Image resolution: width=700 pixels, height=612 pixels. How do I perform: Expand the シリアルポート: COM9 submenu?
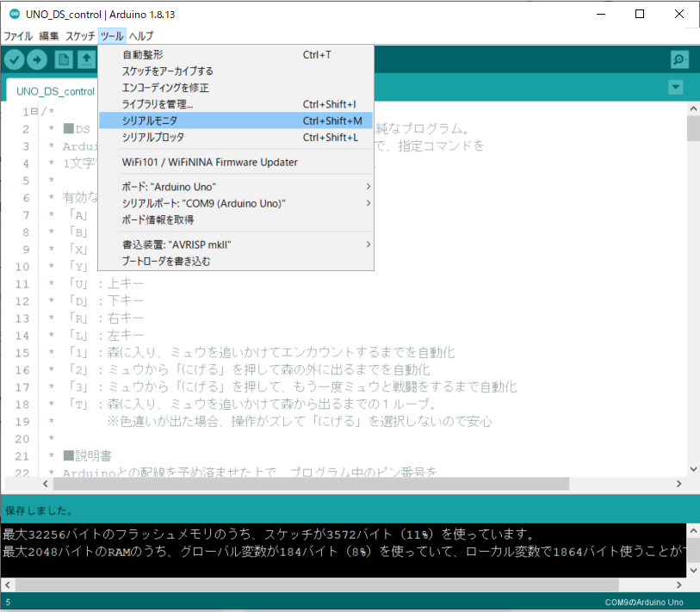tap(246, 203)
